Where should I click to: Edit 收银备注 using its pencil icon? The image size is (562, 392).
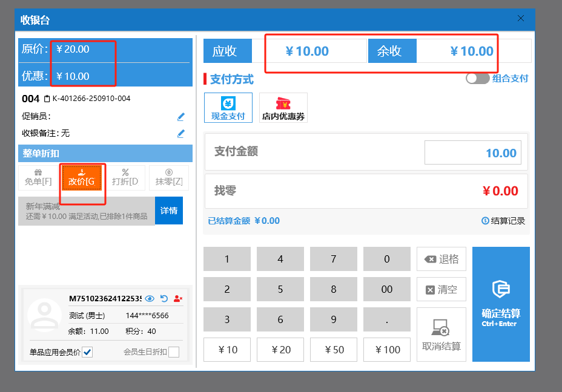180,133
